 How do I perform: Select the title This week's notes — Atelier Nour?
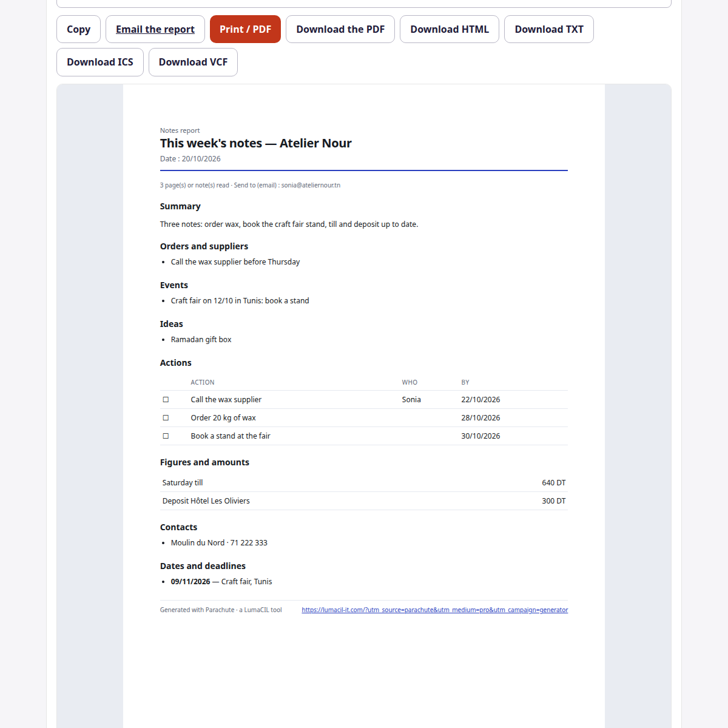[255, 143]
